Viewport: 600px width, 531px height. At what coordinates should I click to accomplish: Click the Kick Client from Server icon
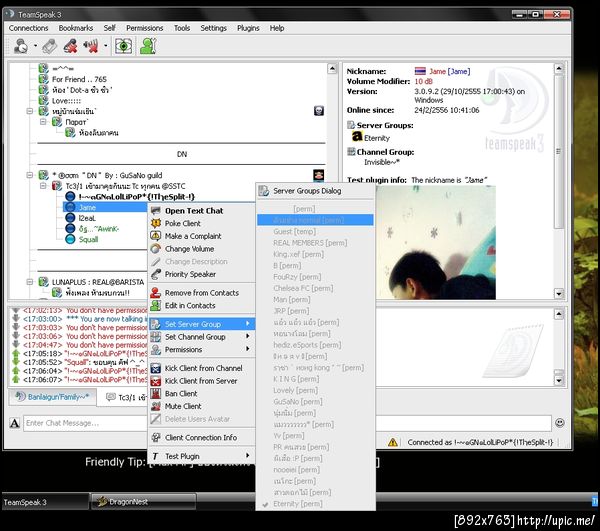point(156,381)
